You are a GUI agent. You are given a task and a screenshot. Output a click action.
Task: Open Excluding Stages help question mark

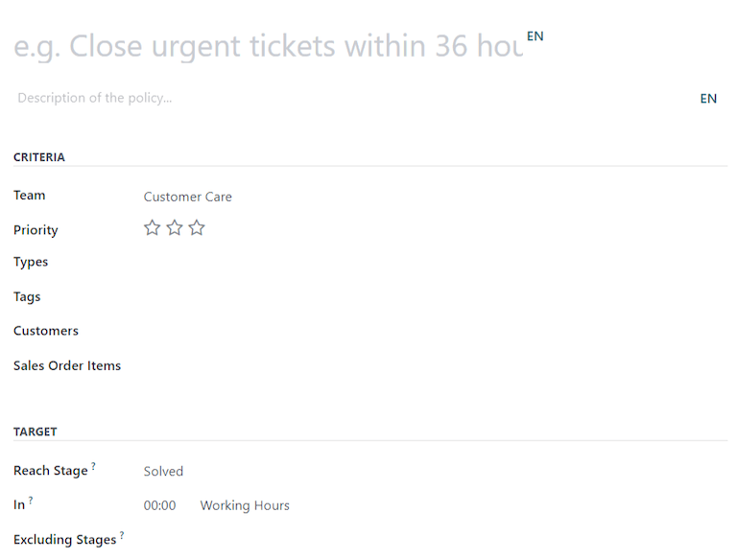(x=122, y=535)
